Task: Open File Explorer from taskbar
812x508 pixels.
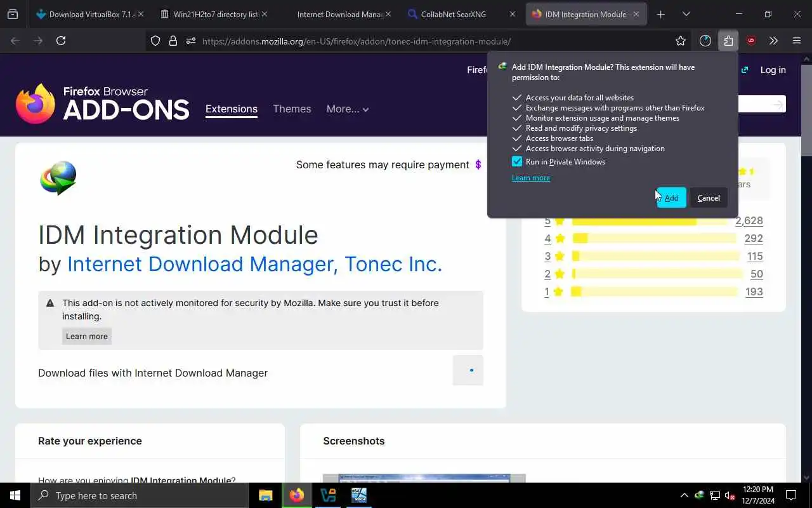Action: tap(266, 495)
